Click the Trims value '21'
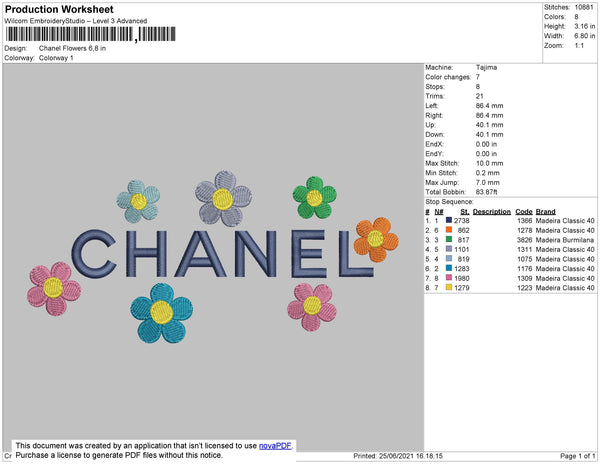 [x=479, y=96]
